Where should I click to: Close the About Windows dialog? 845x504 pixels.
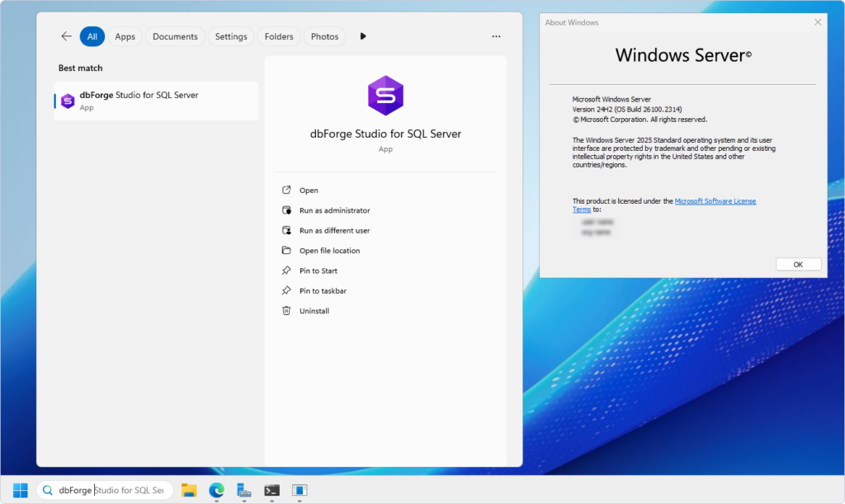tap(818, 22)
